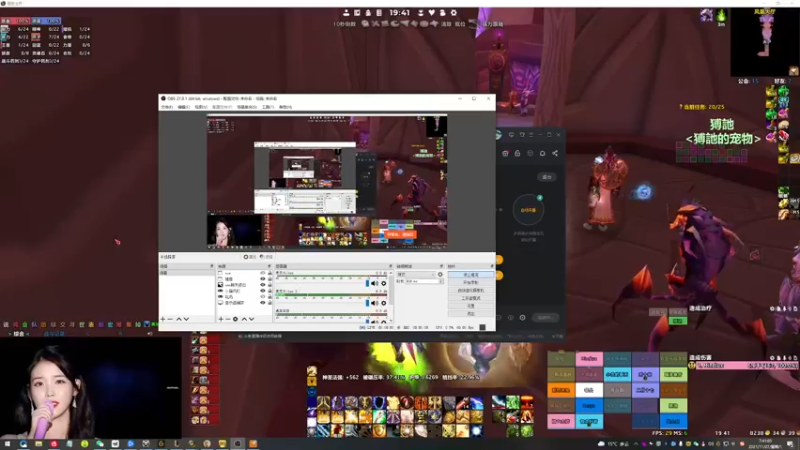Undock the Controls panel with float icon
Screen dimensions: 800x450
(492, 266)
